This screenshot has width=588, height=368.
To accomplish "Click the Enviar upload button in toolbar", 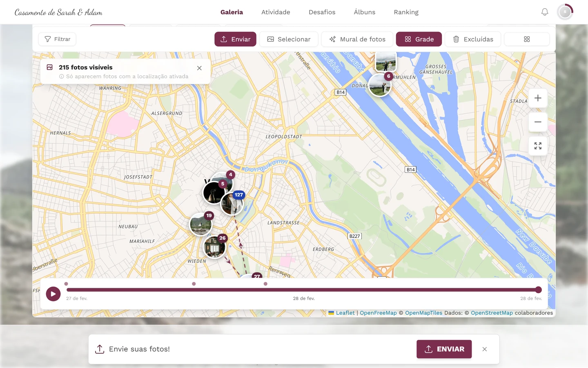I will [235, 39].
